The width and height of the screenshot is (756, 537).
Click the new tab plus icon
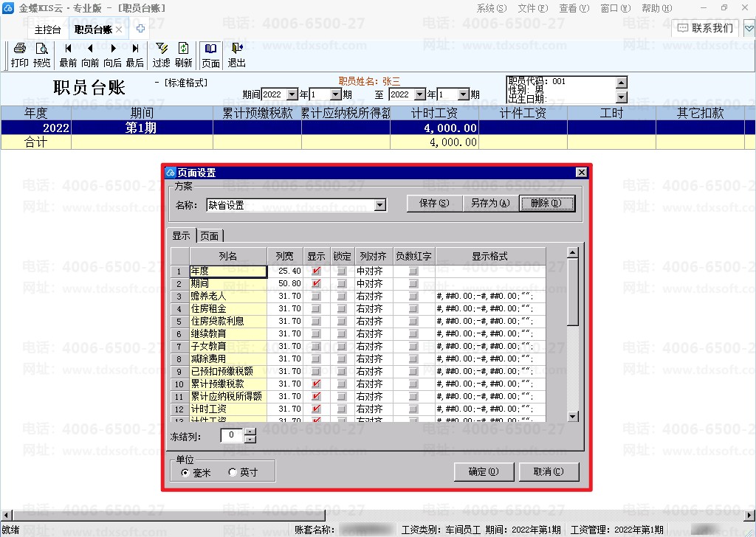pyautogui.click(x=140, y=29)
